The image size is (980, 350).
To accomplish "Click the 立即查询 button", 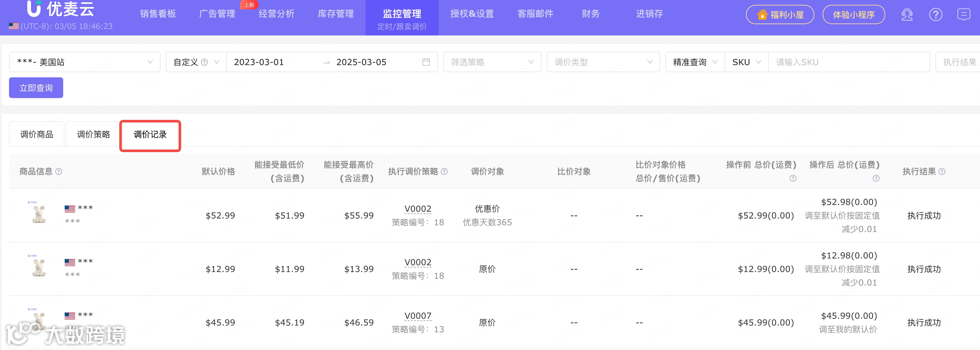I will [36, 88].
